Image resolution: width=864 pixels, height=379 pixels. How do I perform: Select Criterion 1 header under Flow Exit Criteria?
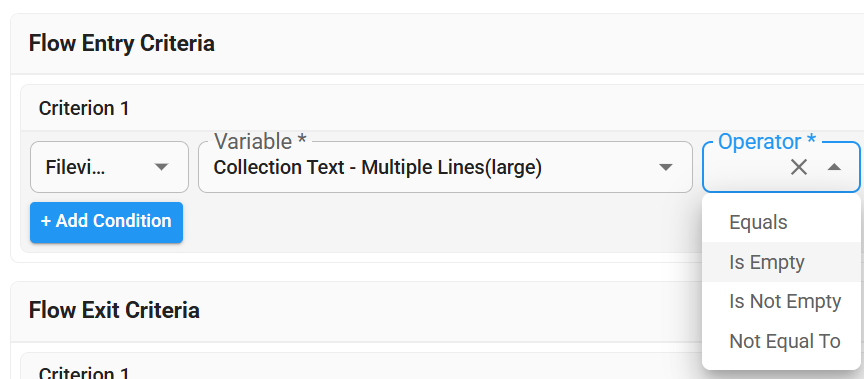click(84, 373)
